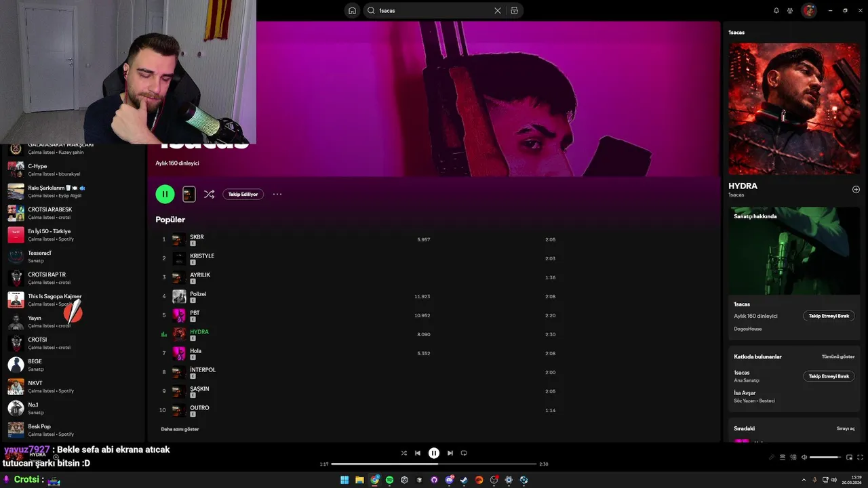Pause the artist page with green button

165,194
